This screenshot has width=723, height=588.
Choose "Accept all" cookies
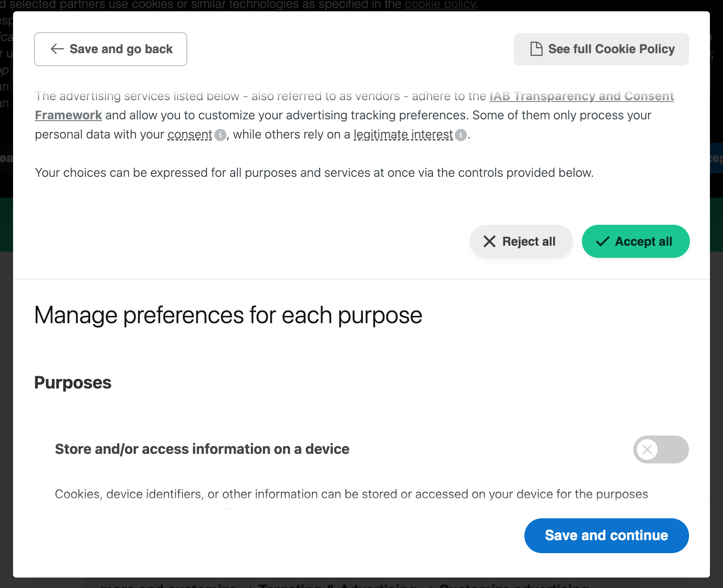635,241
